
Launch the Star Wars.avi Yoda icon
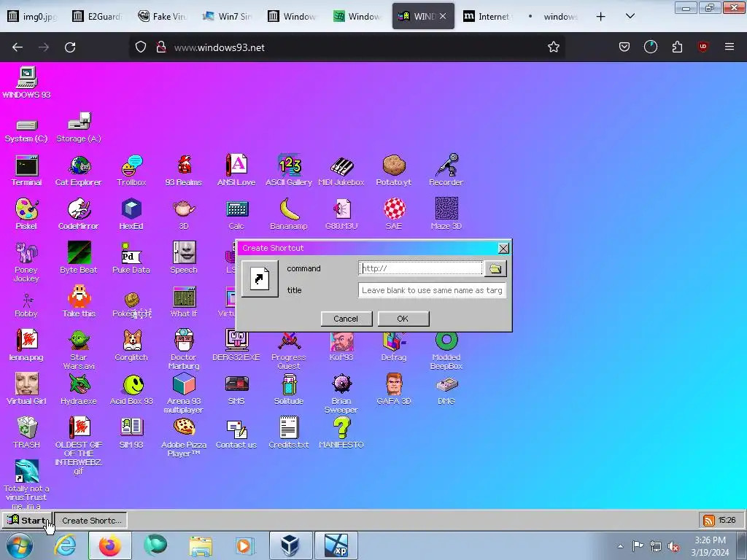(79, 349)
